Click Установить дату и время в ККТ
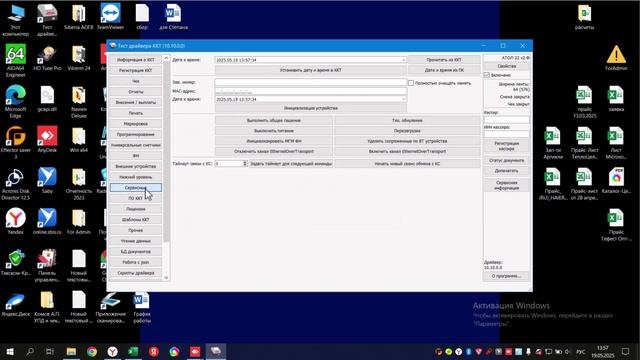The height and width of the screenshot is (360, 640). click(x=311, y=70)
